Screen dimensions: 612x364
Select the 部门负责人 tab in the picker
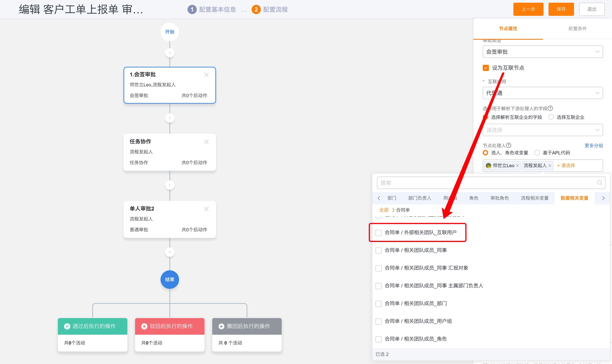(420, 198)
